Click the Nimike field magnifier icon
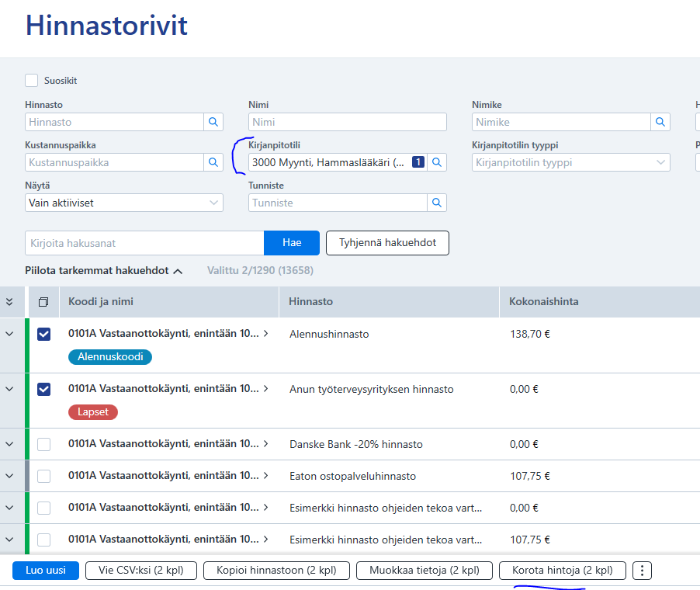Image resolution: width=700 pixels, height=590 pixels. coord(660,122)
